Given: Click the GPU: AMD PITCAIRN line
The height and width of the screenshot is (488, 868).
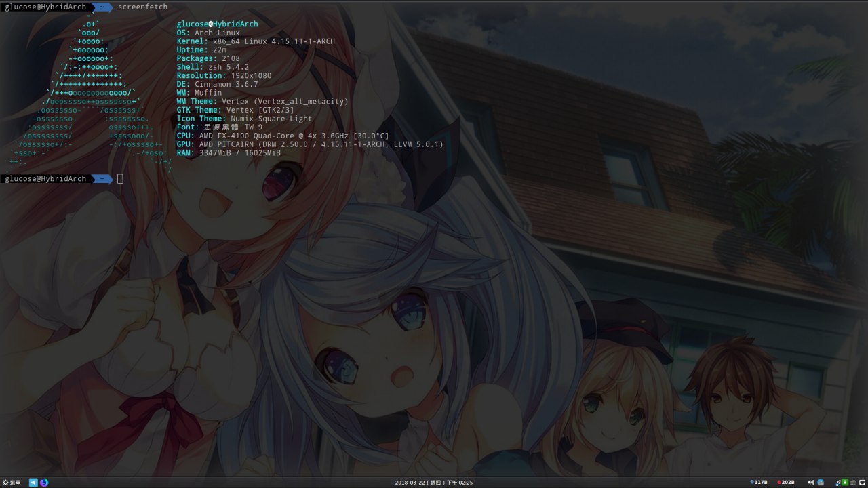Looking at the screenshot, I should [310, 144].
